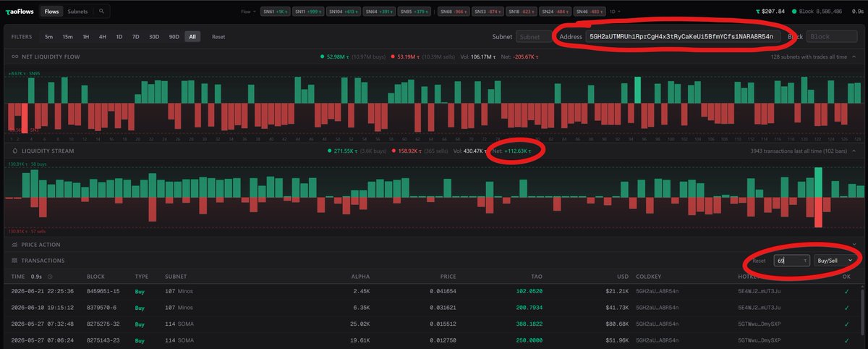Screen dimensions: 868x349
Task: Click the SN68 -966 ticker chip
Action: [454, 12]
